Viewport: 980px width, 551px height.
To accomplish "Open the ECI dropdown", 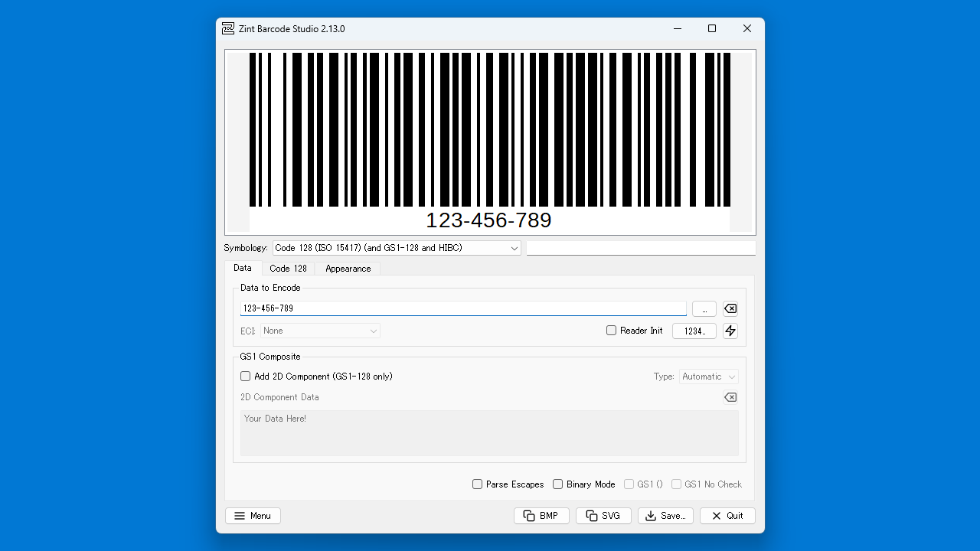I will pyautogui.click(x=320, y=331).
